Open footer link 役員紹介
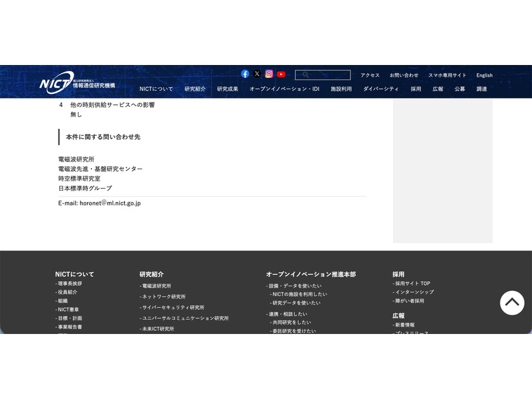 [x=67, y=292]
